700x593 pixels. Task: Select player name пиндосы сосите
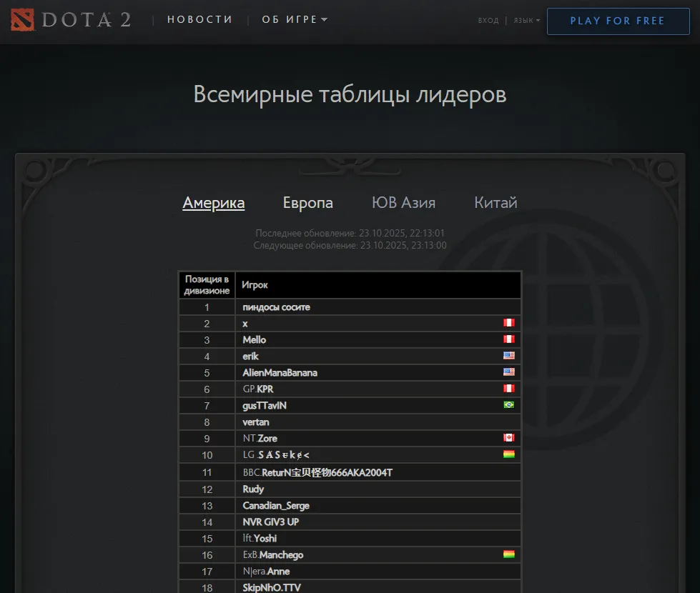276,307
